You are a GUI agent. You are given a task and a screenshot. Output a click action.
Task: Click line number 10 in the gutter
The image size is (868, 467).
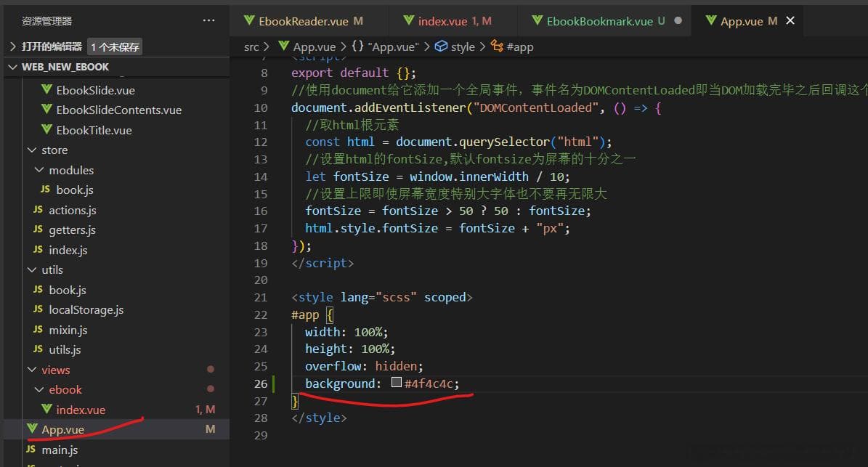tap(261, 108)
